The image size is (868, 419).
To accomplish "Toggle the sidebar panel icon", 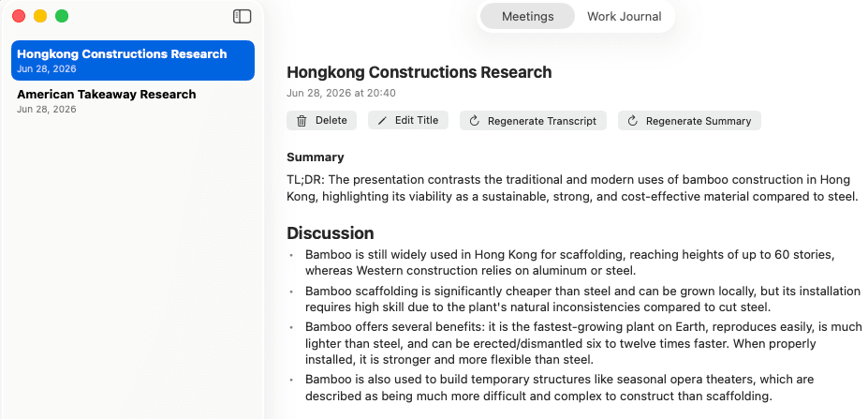I will (x=242, y=17).
